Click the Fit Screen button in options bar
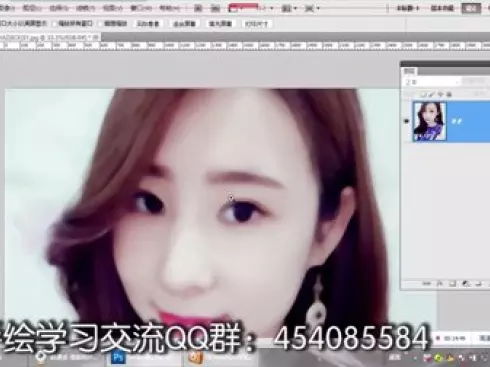Viewport: 490px width, 367px height. (184, 24)
